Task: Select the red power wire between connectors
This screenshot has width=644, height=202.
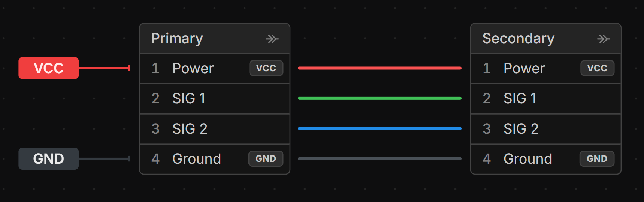Action: coord(380,68)
